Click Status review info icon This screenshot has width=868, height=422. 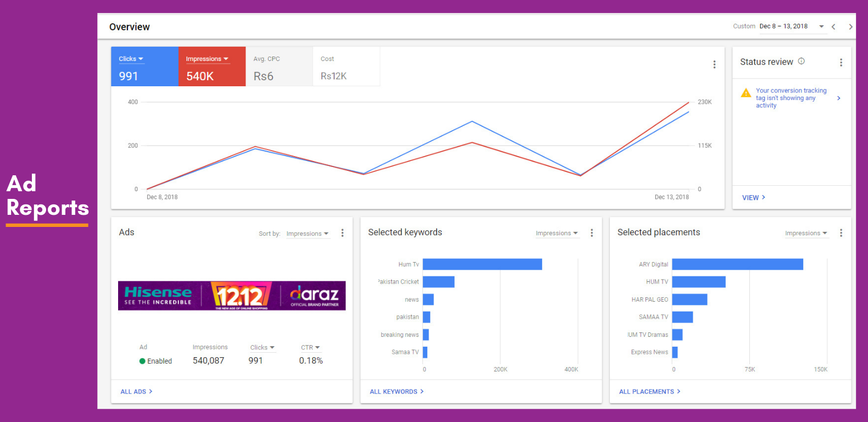coord(802,61)
